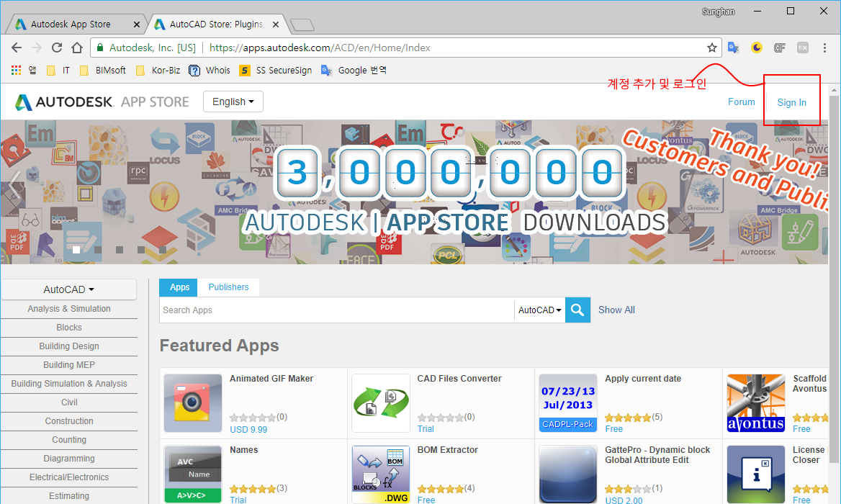
Task: Expand the English language dropdown
Action: click(233, 102)
